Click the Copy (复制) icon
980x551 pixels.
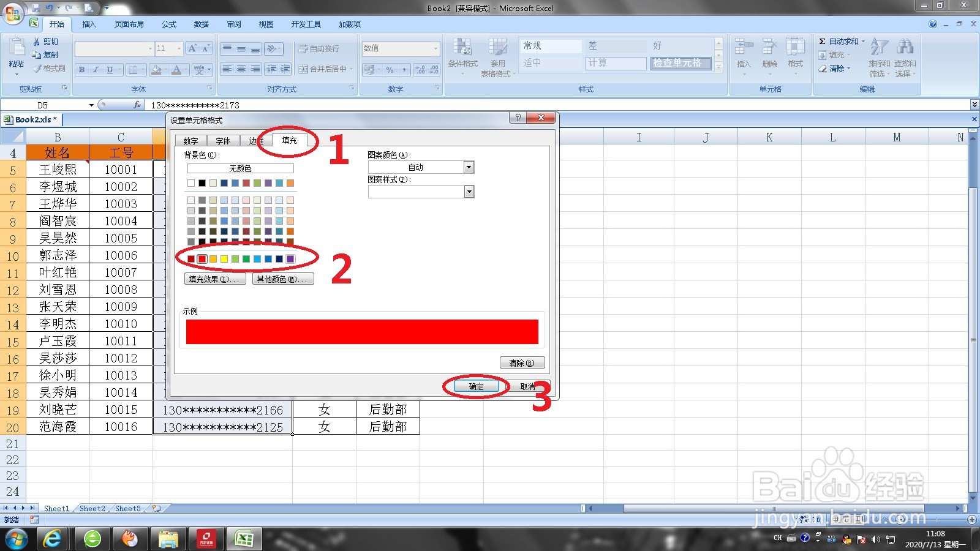click(x=37, y=55)
